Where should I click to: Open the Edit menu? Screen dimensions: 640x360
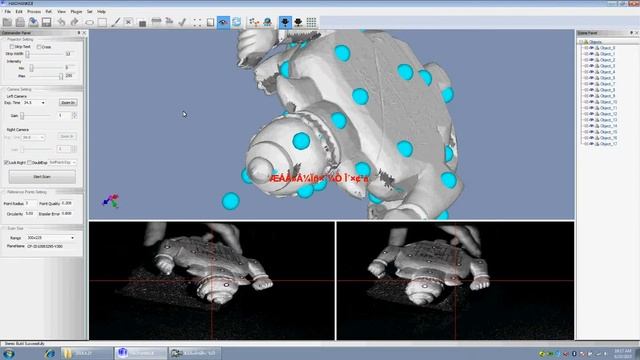[19, 11]
